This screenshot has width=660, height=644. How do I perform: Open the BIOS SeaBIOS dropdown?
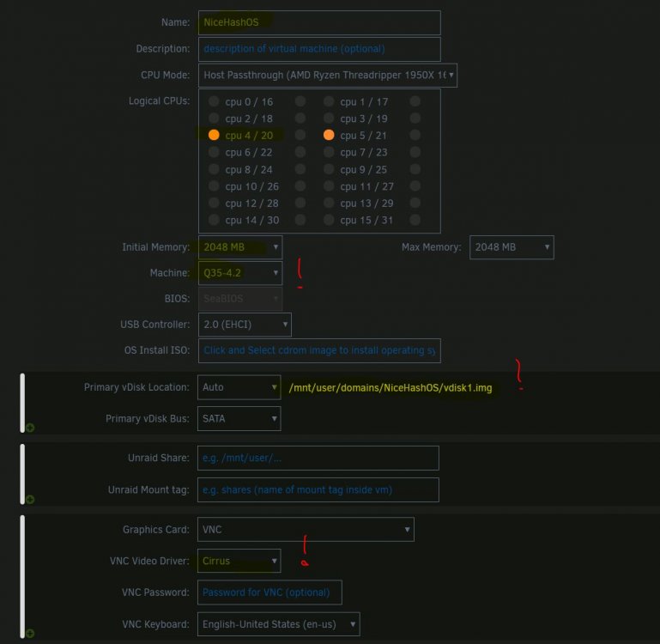(240, 299)
